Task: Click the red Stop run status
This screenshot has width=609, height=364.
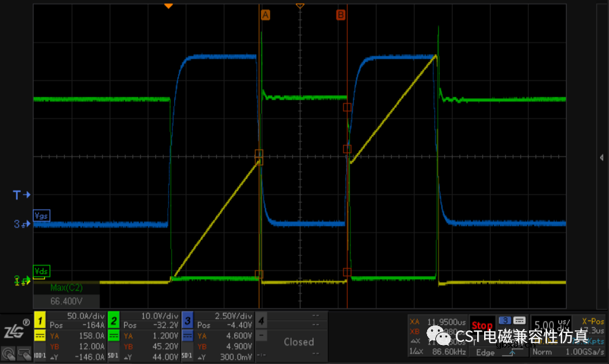Action: pos(482,326)
